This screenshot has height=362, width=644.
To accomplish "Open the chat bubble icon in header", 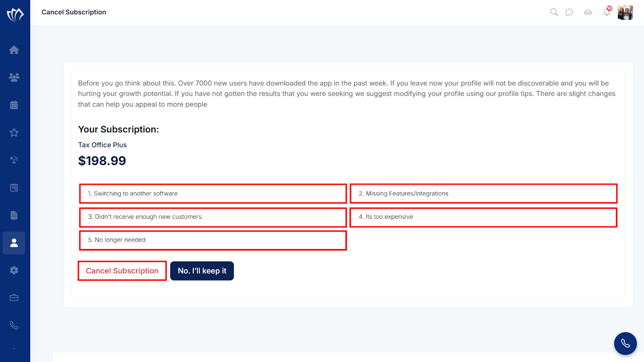I will pyautogui.click(x=569, y=12).
